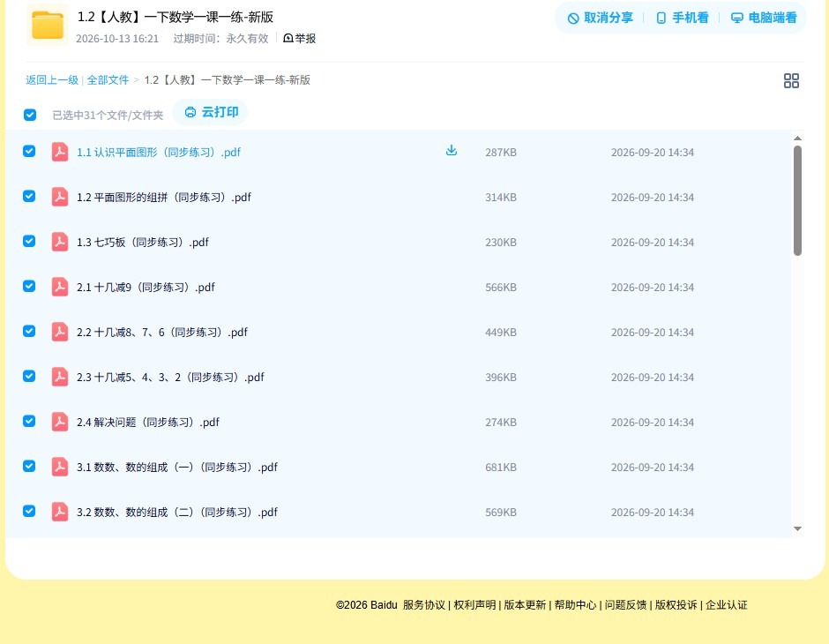This screenshot has width=829, height=644.
Task: Open 版权投诉 footer link
Action: [x=676, y=605]
